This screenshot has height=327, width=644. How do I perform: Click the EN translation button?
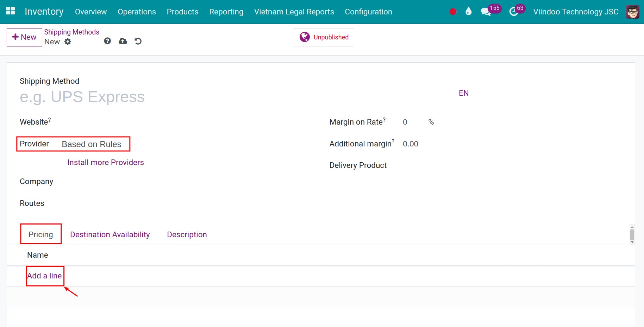[x=464, y=93]
